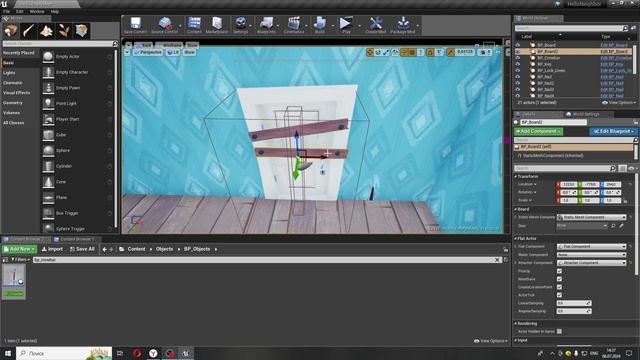Enable Actor Hidden In Game checkbox

(x=559, y=331)
